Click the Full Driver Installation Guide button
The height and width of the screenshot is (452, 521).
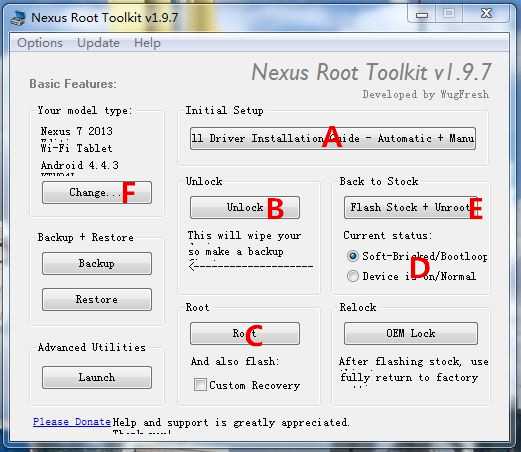click(333, 138)
